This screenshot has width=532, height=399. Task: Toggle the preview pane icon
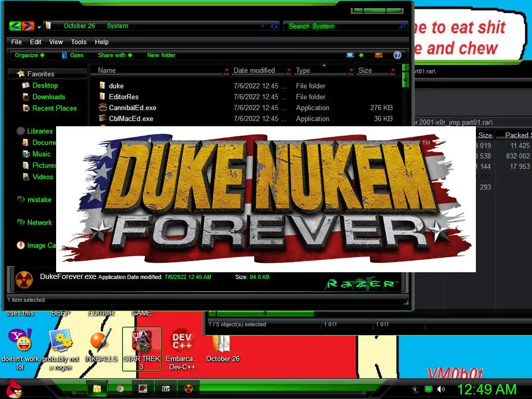(x=379, y=55)
